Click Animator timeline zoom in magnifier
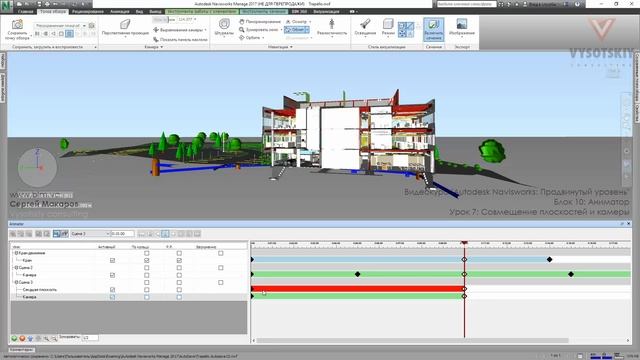Viewport: 640px width, 360px height. pos(46,338)
